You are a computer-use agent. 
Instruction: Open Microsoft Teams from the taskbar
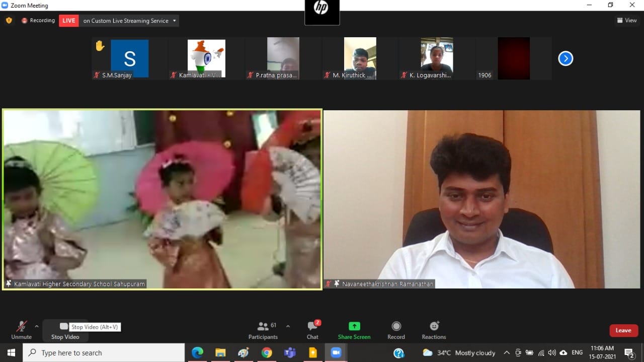[290, 352]
